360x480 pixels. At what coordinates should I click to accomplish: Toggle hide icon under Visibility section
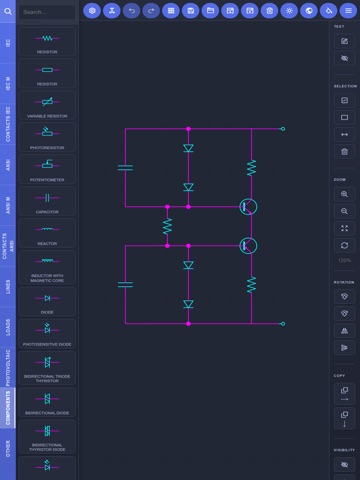click(344, 465)
